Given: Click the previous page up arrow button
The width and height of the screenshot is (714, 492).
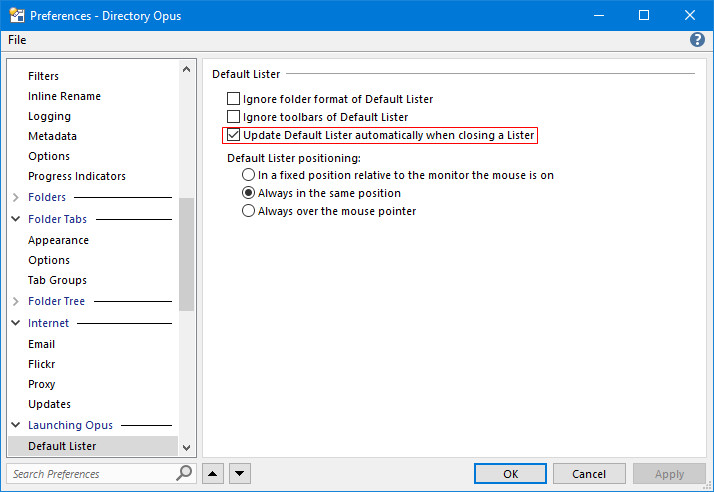Looking at the screenshot, I should 212,474.
